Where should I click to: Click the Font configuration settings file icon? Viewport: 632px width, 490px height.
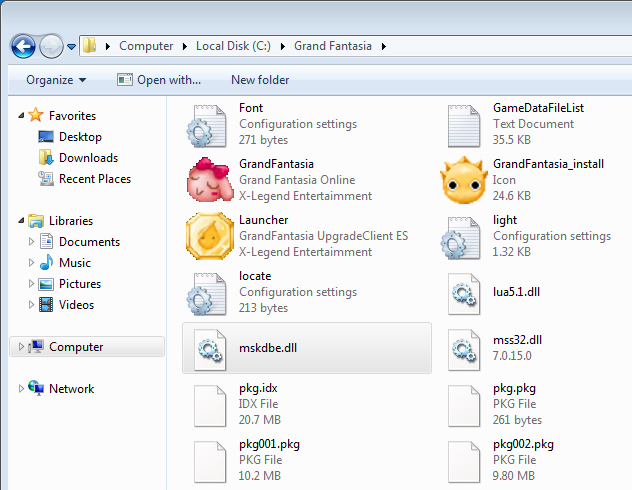pos(207,124)
